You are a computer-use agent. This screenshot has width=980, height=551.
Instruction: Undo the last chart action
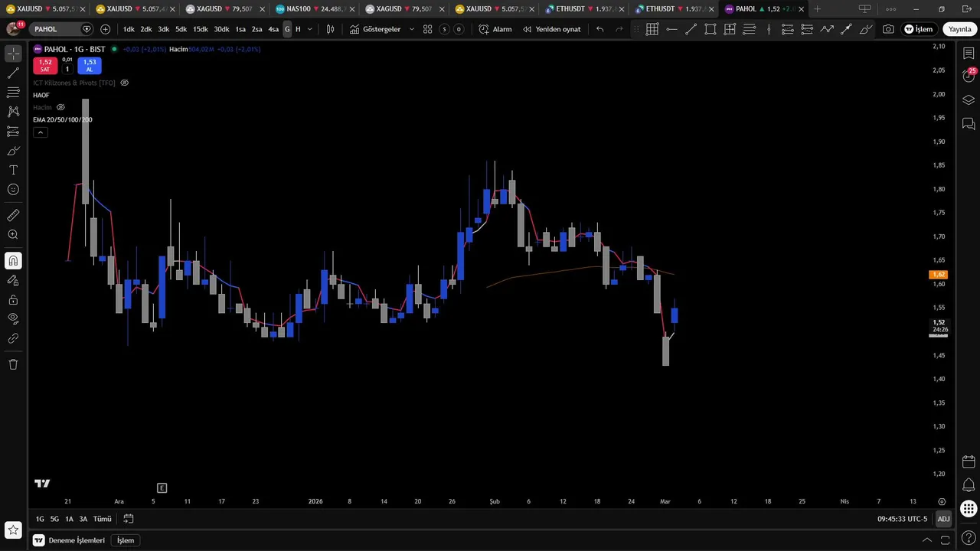[599, 29]
